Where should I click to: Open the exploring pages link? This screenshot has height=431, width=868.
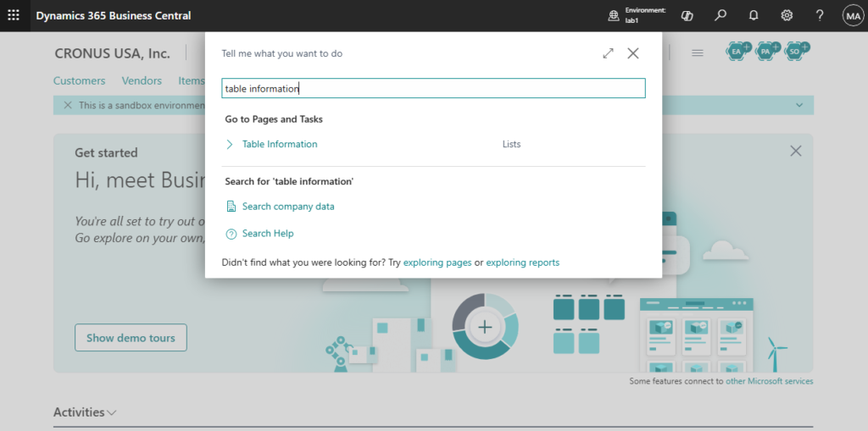pyautogui.click(x=437, y=262)
